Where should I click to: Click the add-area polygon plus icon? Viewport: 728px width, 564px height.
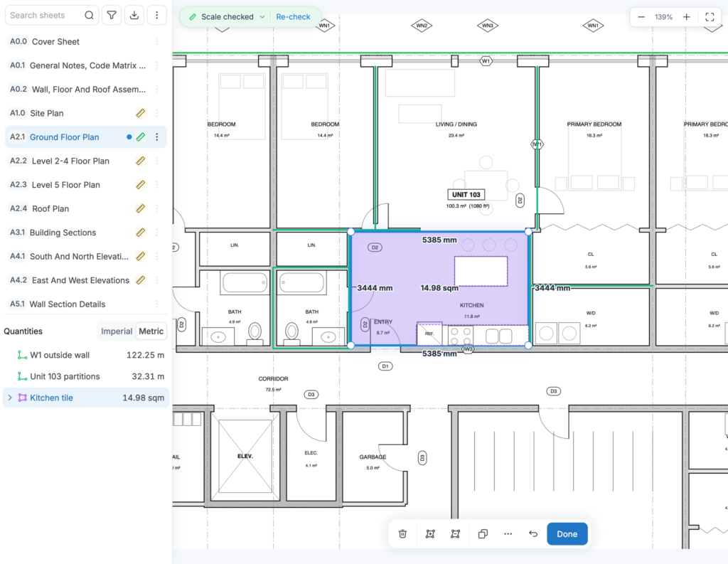pos(430,534)
